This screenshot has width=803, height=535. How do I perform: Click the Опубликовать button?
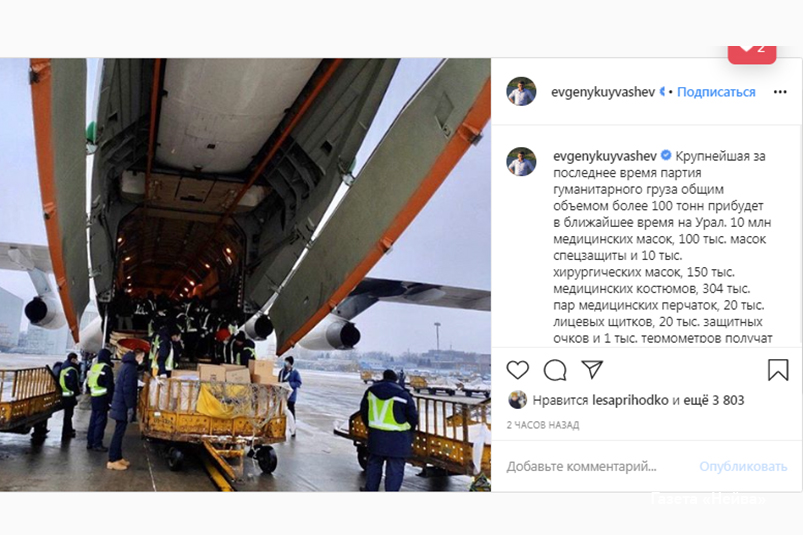point(743,466)
